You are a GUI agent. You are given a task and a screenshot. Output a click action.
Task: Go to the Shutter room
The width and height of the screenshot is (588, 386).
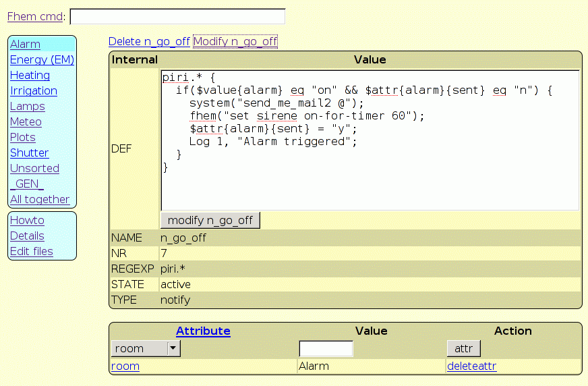coord(29,153)
